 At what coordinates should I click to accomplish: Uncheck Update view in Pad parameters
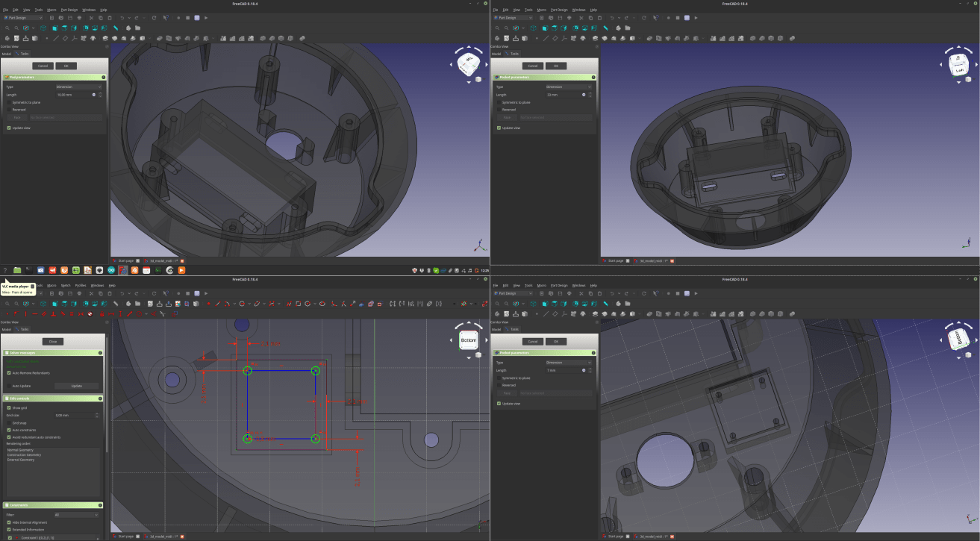coord(9,128)
